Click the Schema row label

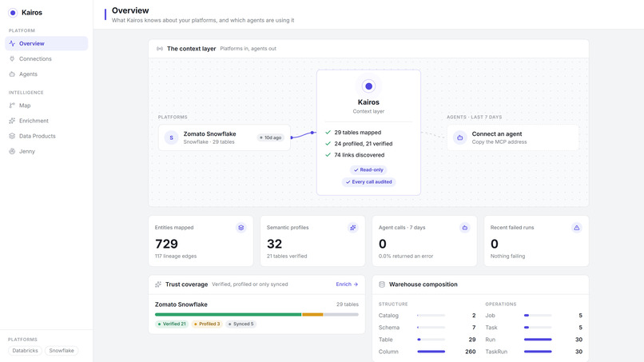point(389,328)
